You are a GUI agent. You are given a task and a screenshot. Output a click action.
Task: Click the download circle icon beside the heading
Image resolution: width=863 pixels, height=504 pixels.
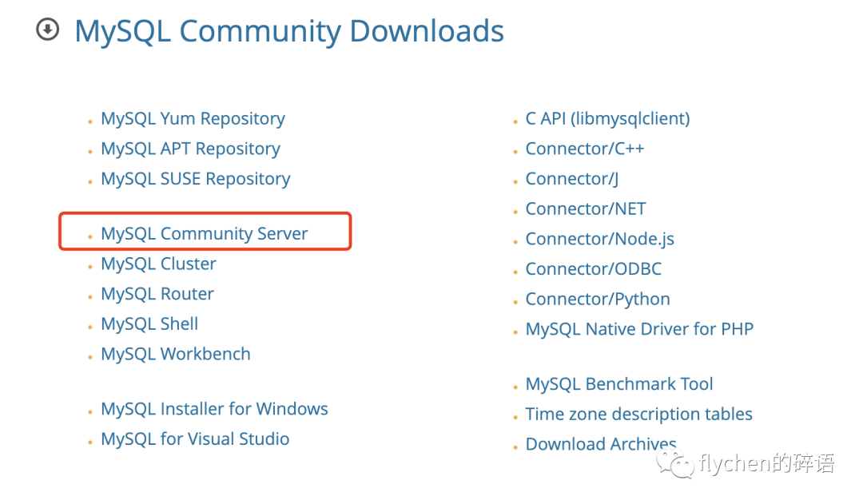click(48, 30)
